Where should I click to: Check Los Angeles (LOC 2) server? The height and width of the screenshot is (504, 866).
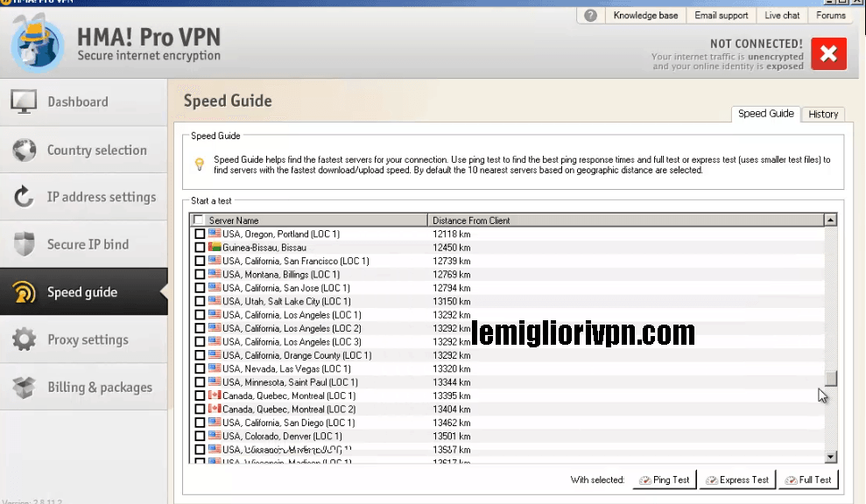click(x=200, y=328)
